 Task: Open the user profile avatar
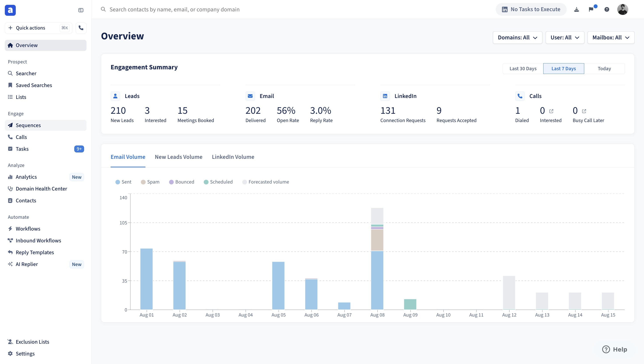pos(623,9)
